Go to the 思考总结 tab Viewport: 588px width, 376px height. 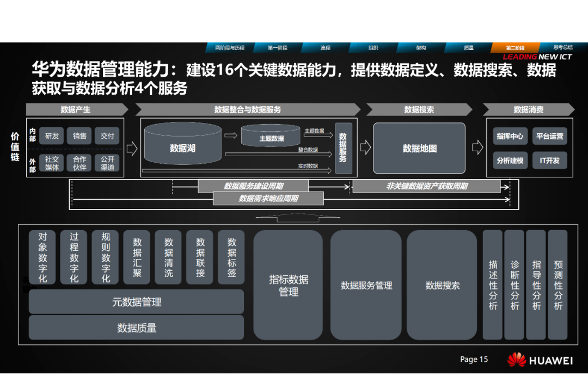(562, 48)
